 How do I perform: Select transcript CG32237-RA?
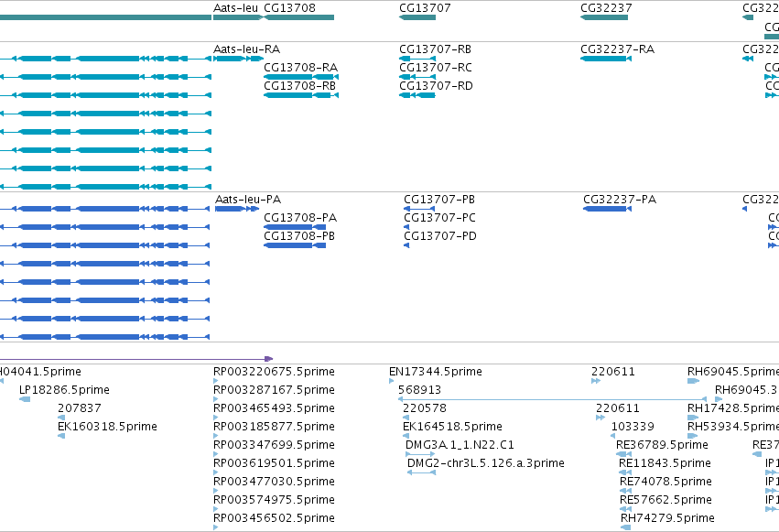pyautogui.click(x=618, y=49)
